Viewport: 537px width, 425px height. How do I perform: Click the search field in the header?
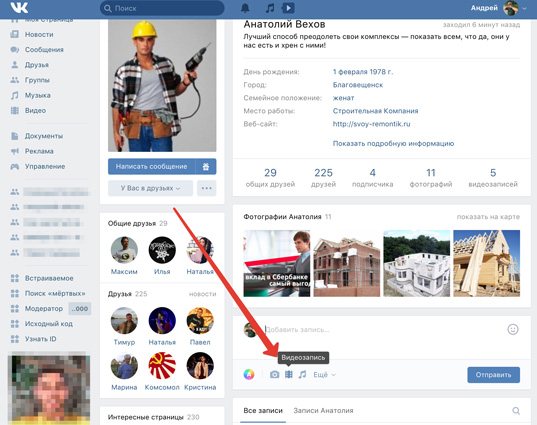pos(162,8)
